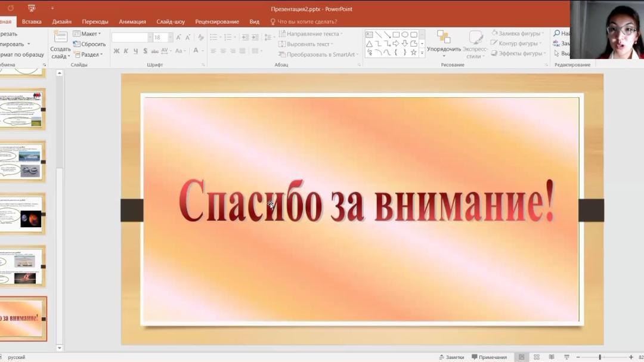Click the Примечания (Comments) button
The height and width of the screenshot is (362, 644).
click(489, 357)
